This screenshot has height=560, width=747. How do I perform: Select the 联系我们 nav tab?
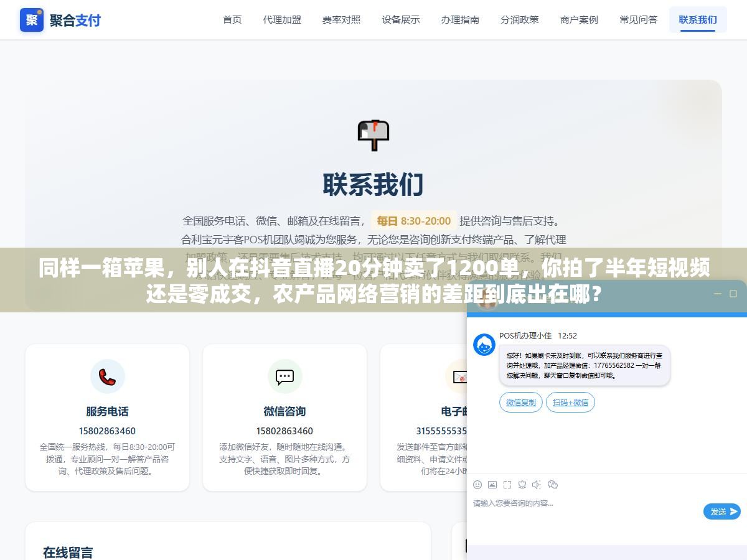pyautogui.click(x=698, y=19)
